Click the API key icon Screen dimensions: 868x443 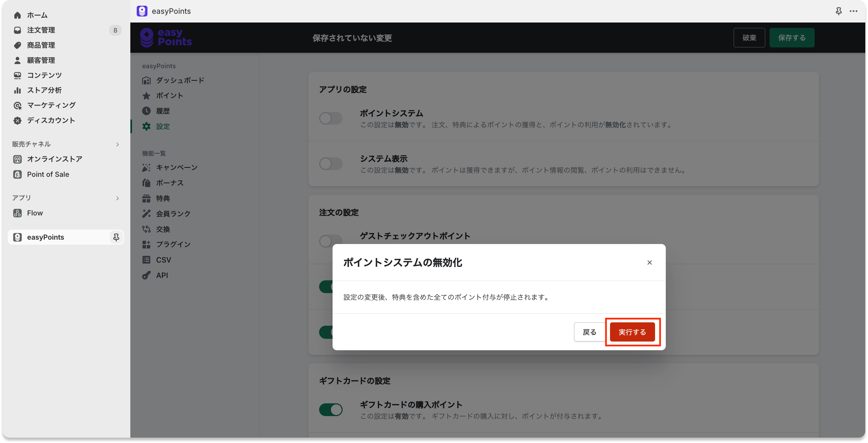pos(146,275)
